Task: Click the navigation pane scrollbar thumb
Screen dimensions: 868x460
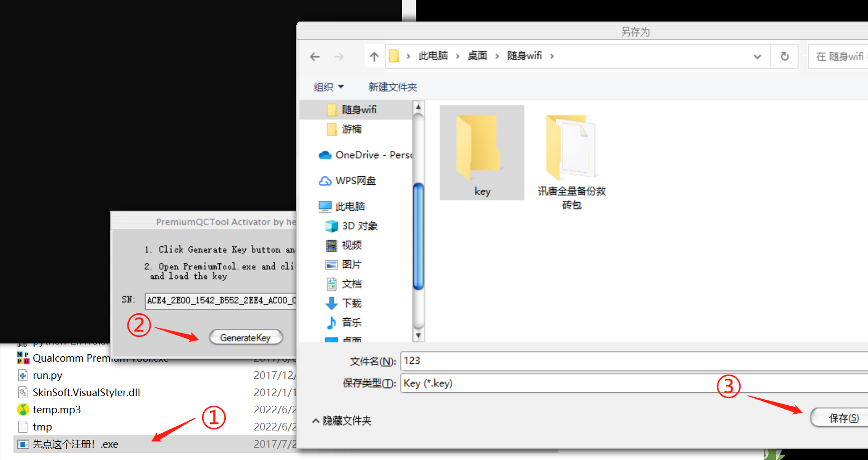Action: point(418,236)
